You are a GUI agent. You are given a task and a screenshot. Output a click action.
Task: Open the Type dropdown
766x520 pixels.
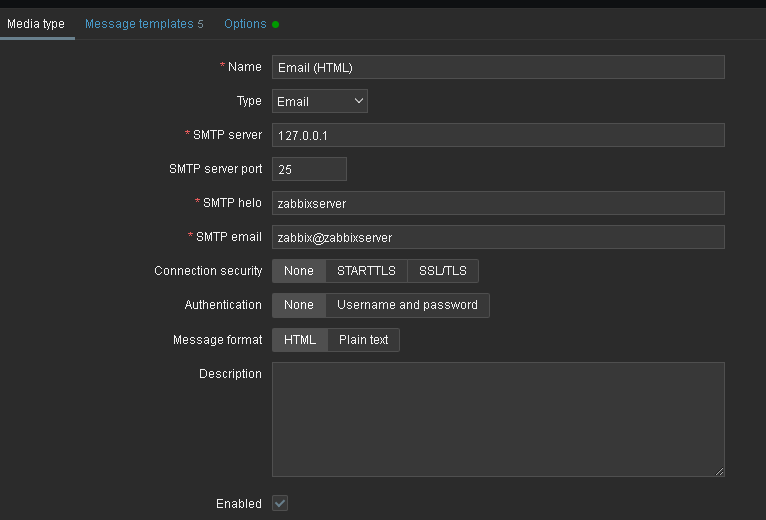click(319, 101)
